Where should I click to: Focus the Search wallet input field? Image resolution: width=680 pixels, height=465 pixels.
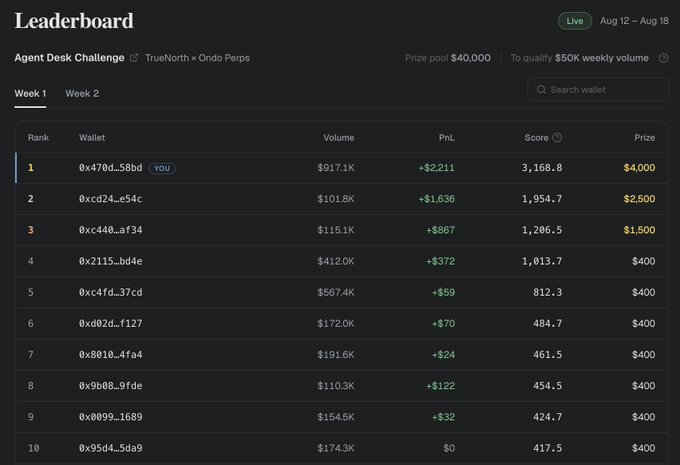598,89
